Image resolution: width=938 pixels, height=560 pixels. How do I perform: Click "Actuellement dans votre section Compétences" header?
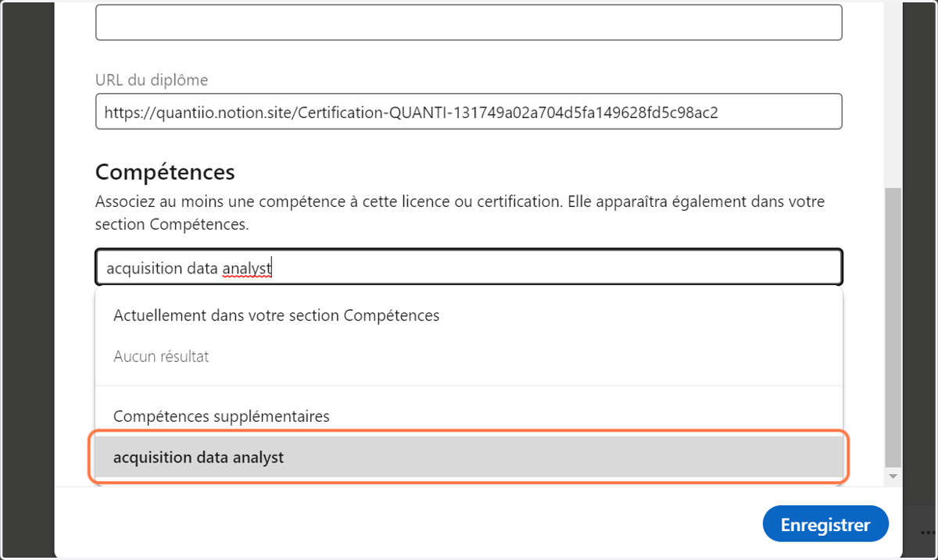[x=277, y=316]
